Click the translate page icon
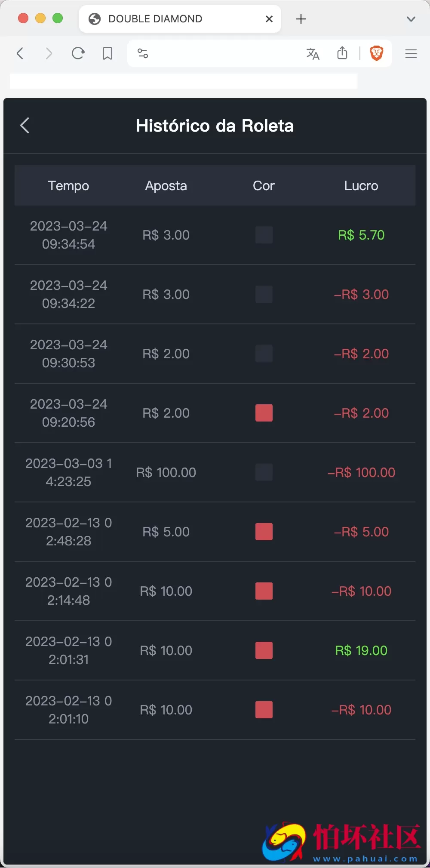This screenshot has height=868, width=430. [x=313, y=54]
